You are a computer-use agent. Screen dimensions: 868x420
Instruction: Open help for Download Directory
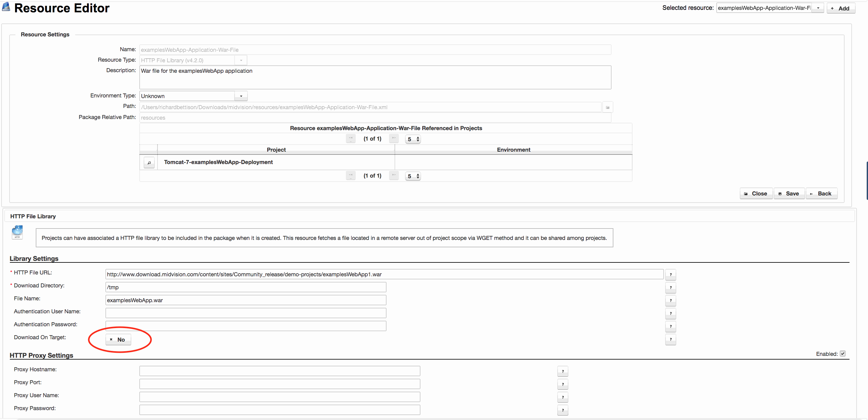tap(670, 287)
